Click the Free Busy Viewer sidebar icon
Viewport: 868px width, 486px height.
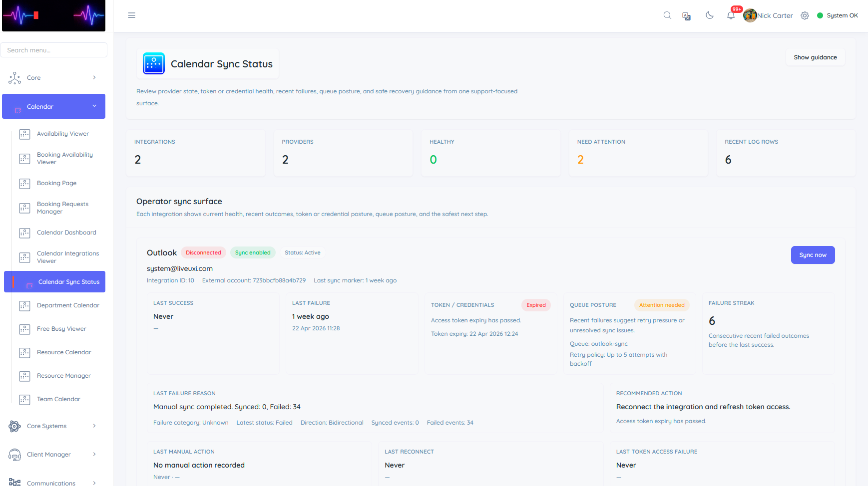[24, 329]
